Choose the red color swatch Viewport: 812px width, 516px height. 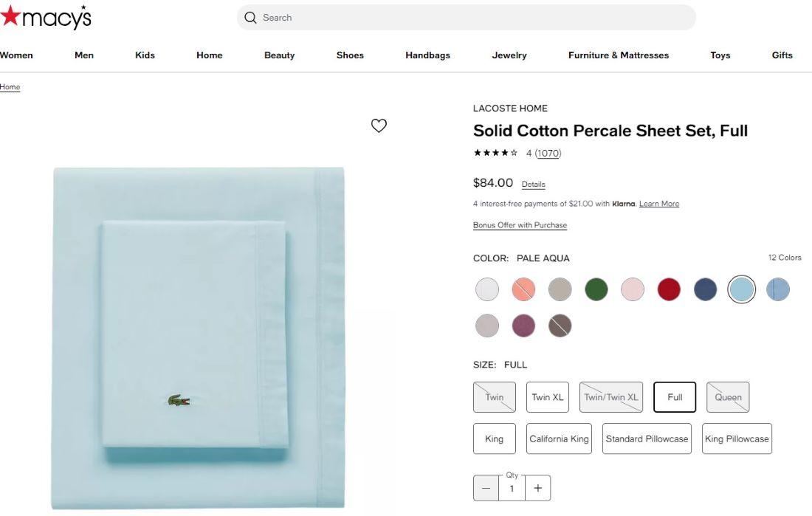pos(669,289)
